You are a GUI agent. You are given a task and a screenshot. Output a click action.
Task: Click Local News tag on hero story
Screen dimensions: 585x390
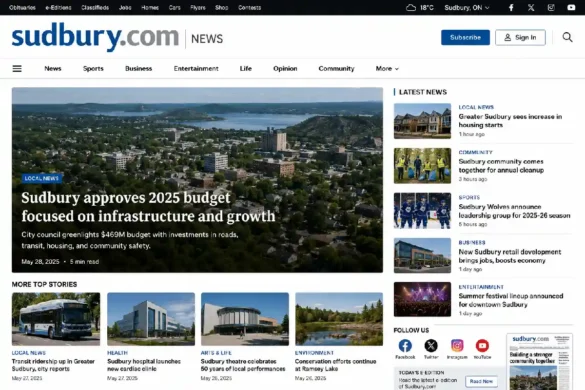tap(42, 178)
